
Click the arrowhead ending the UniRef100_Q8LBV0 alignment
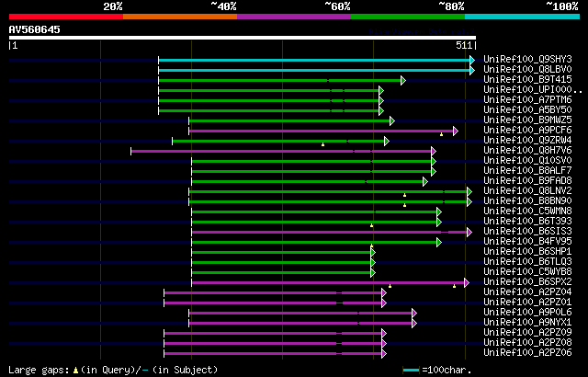[472, 70]
